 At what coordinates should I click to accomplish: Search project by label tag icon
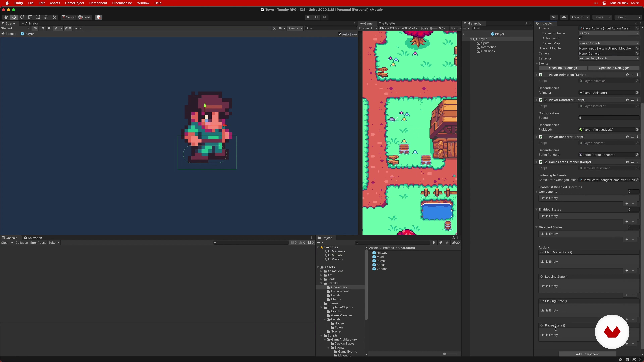441,243
